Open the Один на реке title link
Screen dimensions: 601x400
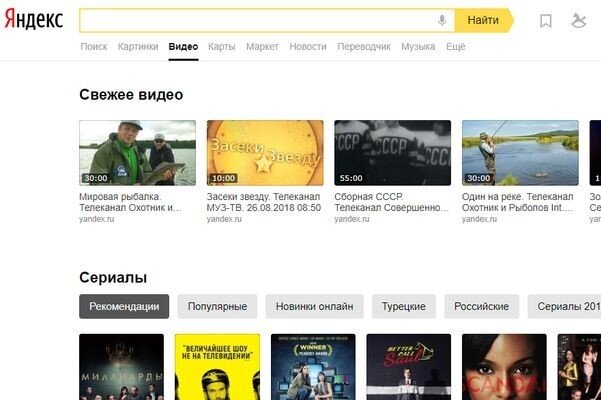point(518,202)
